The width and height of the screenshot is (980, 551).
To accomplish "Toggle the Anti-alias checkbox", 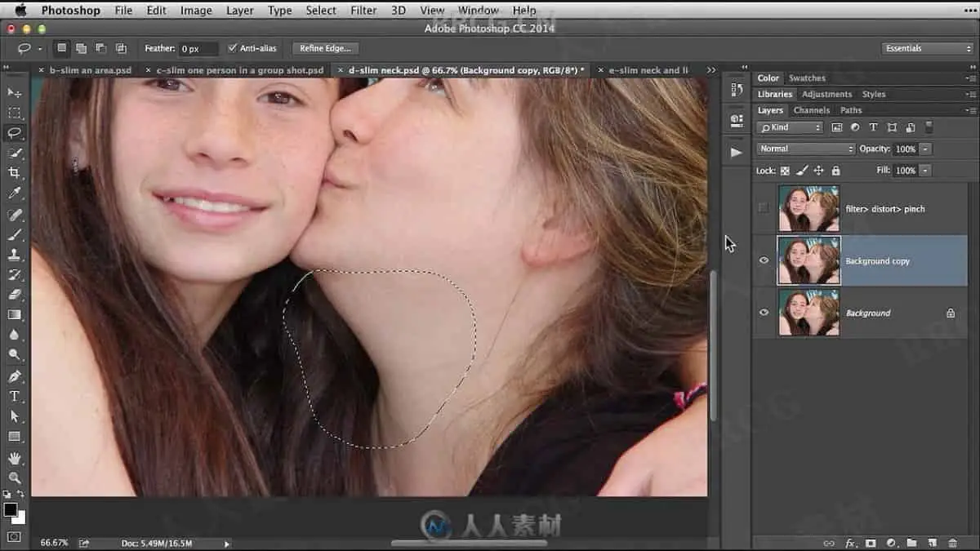I will point(233,48).
